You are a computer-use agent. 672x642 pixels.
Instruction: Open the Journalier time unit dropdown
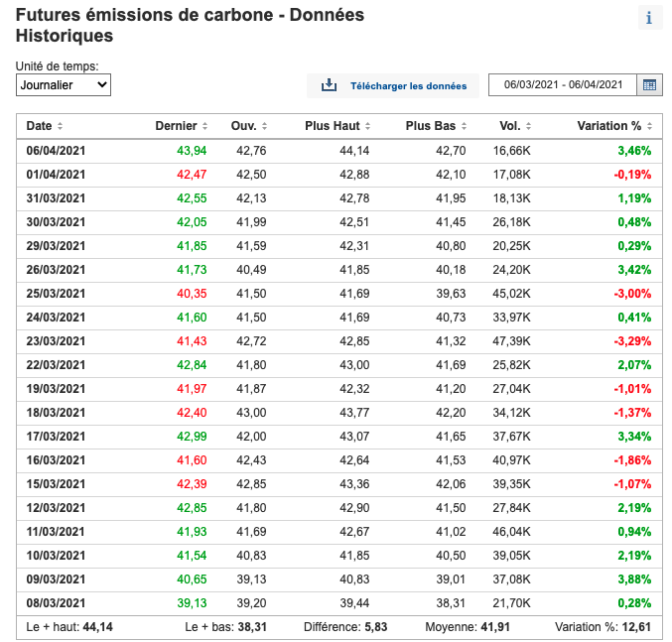pyautogui.click(x=64, y=84)
